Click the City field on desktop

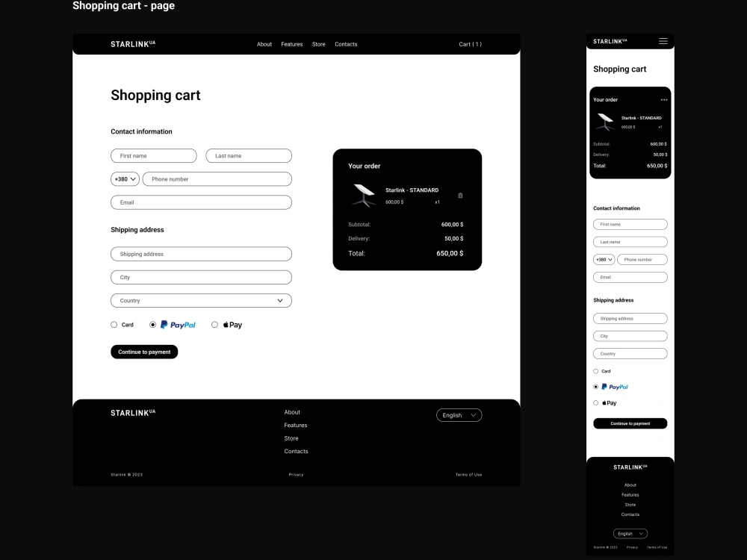pyautogui.click(x=201, y=277)
